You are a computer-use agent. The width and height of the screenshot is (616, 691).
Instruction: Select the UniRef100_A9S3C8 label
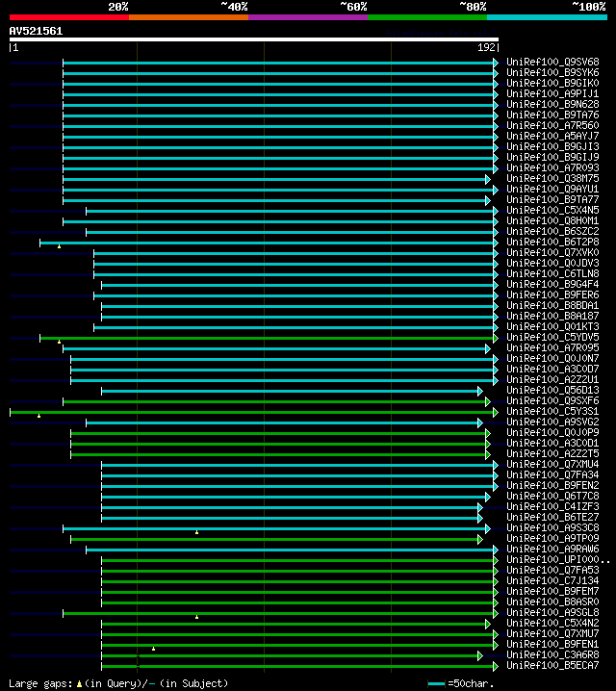pos(552,527)
